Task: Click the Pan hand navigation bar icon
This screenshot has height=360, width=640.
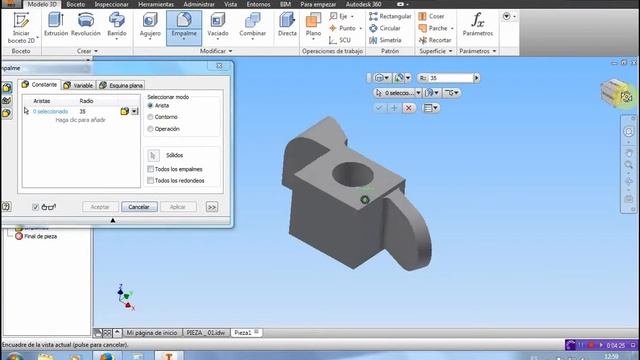Action: 629,153
